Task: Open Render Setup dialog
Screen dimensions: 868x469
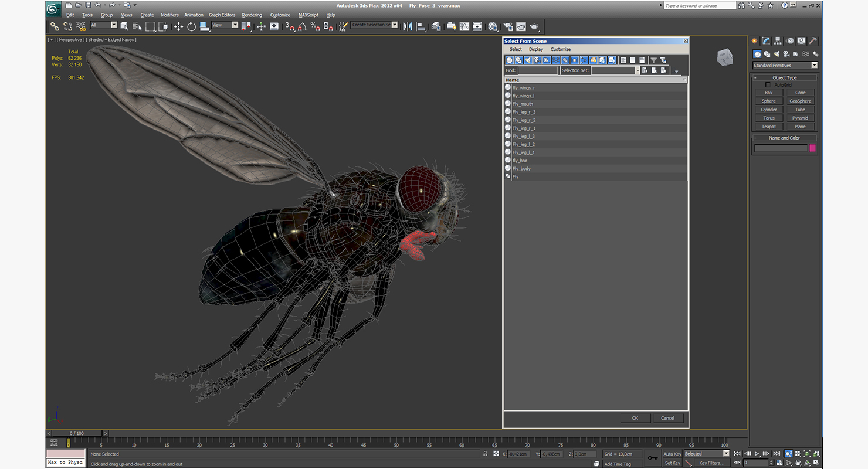Action: pos(508,26)
